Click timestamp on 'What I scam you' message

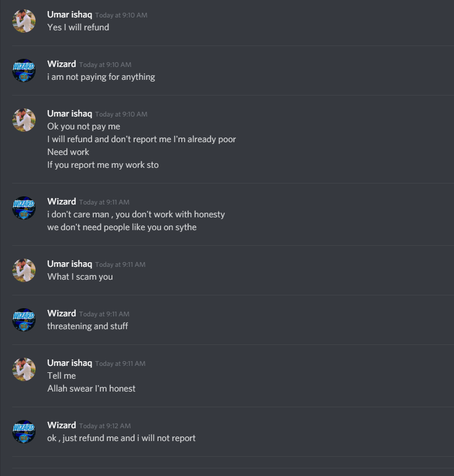[120, 265]
